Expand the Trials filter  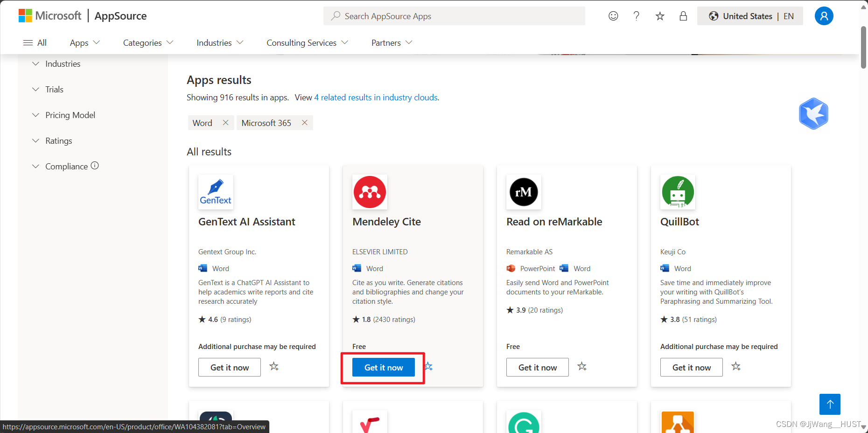pos(48,90)
